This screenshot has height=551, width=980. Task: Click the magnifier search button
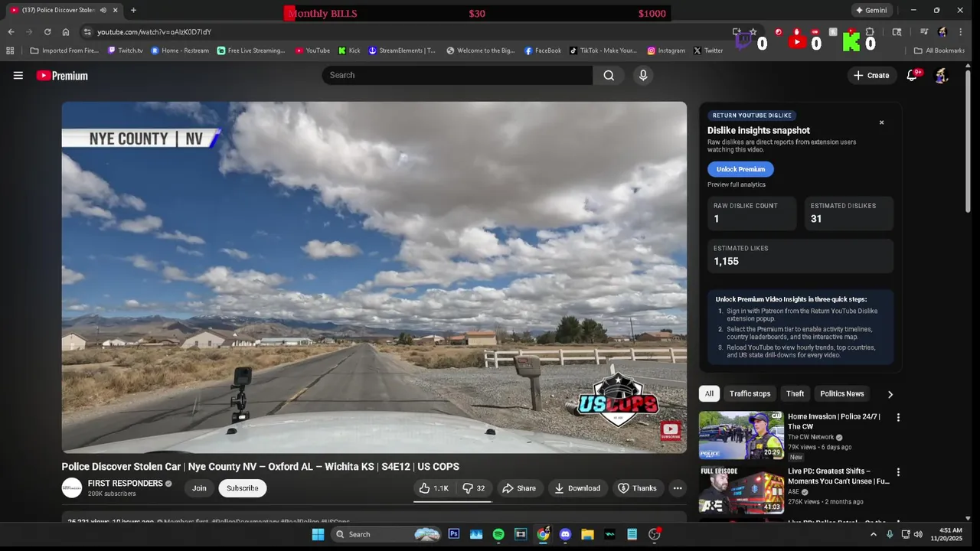pos(609,75)
